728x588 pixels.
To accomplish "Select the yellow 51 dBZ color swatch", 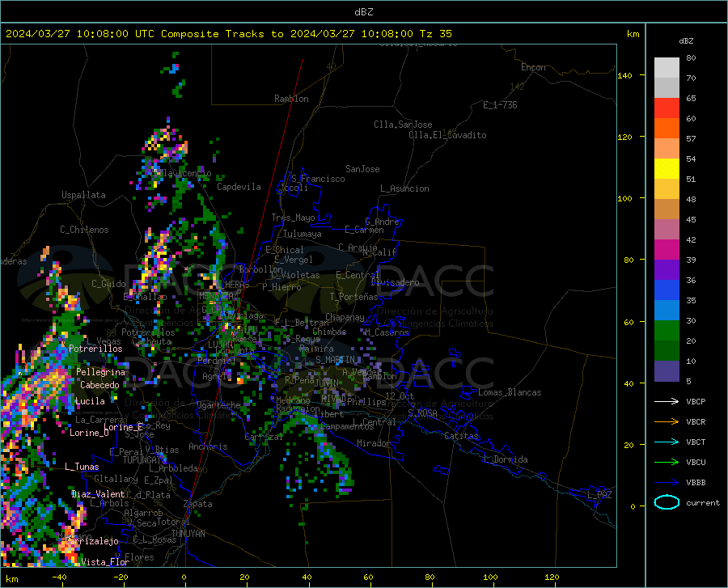I will pyautogui.click(x=667, y=169).
